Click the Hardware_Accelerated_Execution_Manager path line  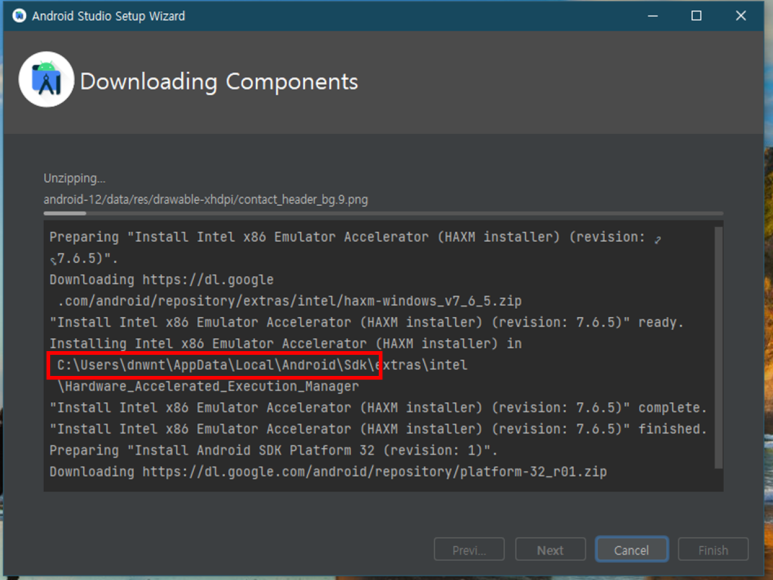pos(208,386)
